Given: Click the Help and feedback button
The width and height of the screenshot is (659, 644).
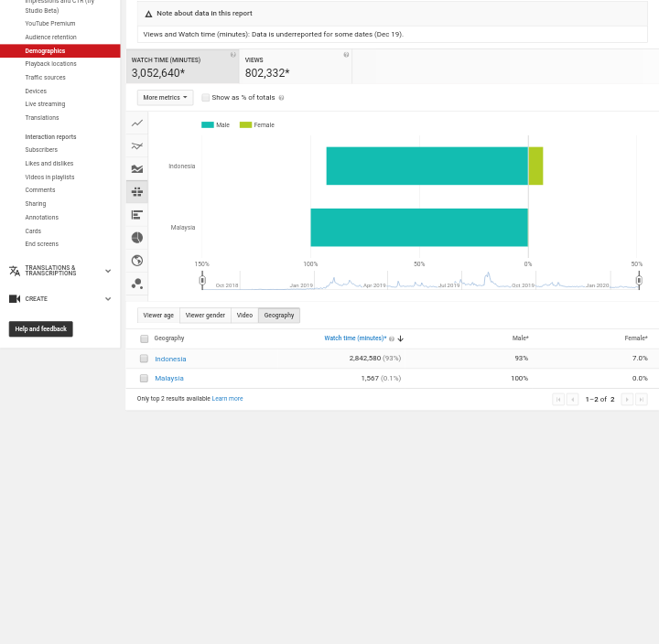Looking at the screenshot, I should point(40,328).
